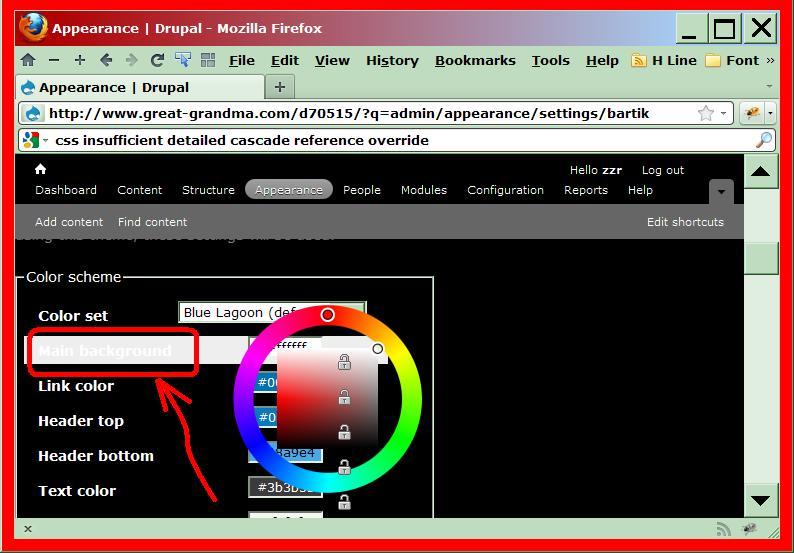794x553 pixels.
Task: Click the status bar close x icon
Action: [28, 529]
